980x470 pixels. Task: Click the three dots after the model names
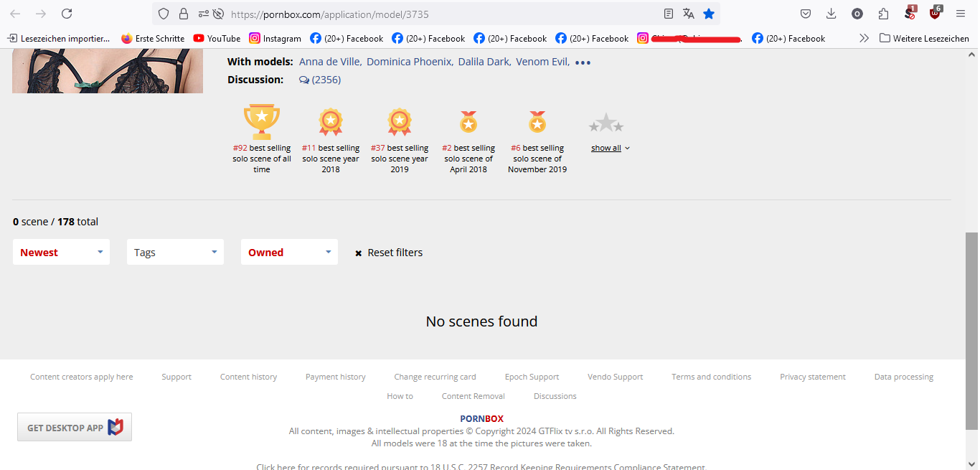(583, 62)
